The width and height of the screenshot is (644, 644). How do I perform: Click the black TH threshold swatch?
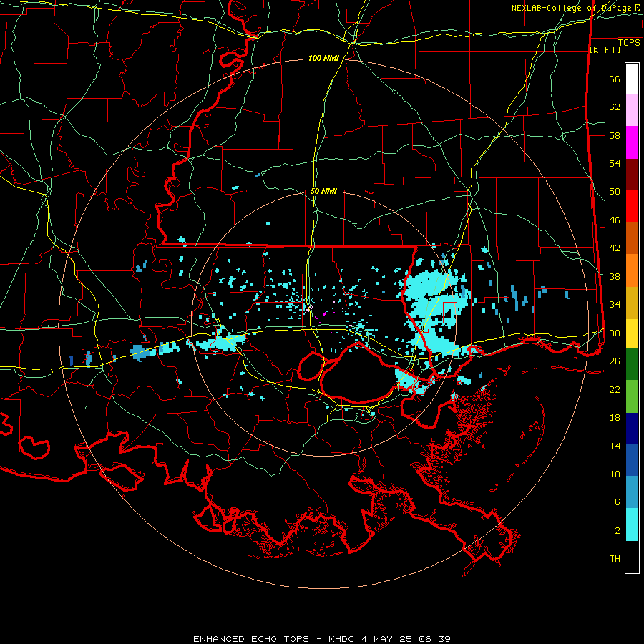[x=632, y=557]
